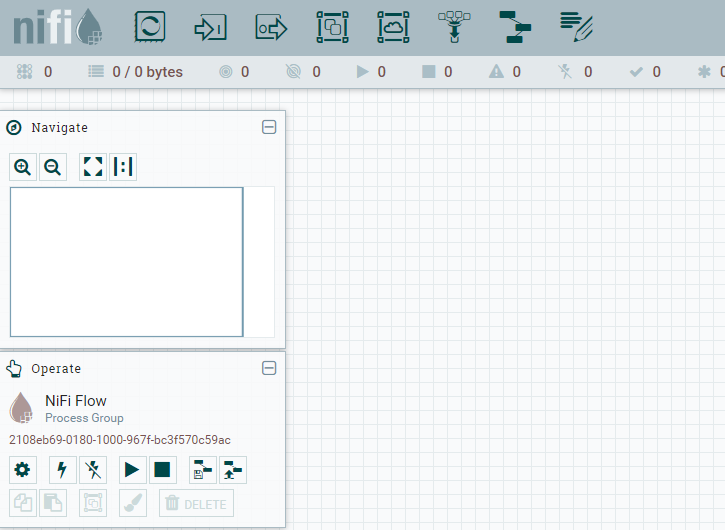
Task: Disable all components with crossed lightning icon
Action: click(93, 469)
